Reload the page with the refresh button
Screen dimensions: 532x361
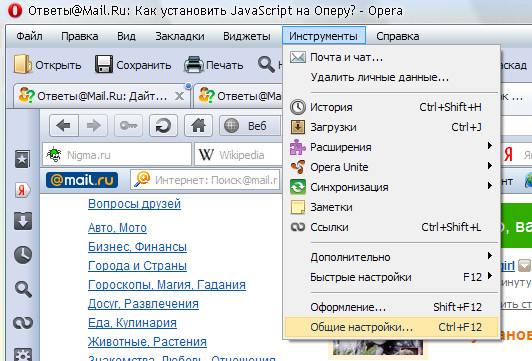pos(163,126)
